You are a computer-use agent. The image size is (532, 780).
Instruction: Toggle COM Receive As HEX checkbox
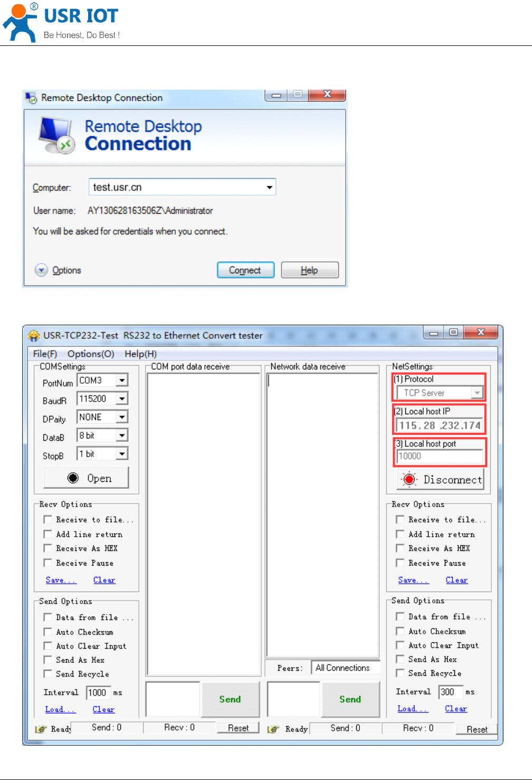point(48,548)
